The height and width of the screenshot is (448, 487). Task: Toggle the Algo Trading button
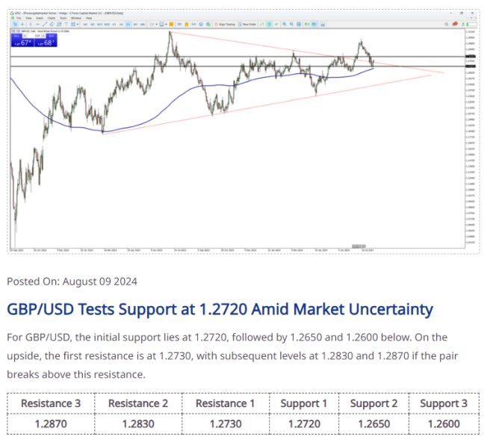pyautogui.click(x=225, y=24)
